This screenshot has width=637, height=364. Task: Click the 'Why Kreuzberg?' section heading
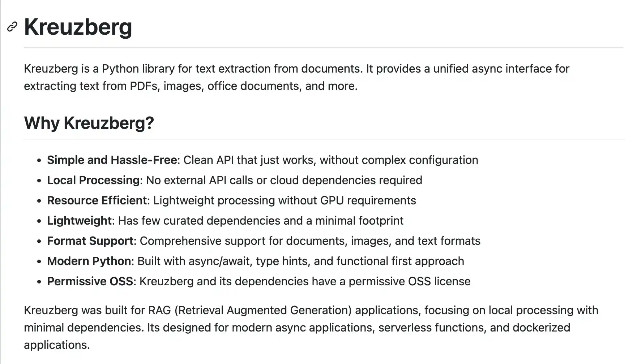pyautogui.click(x=89, y=123)
